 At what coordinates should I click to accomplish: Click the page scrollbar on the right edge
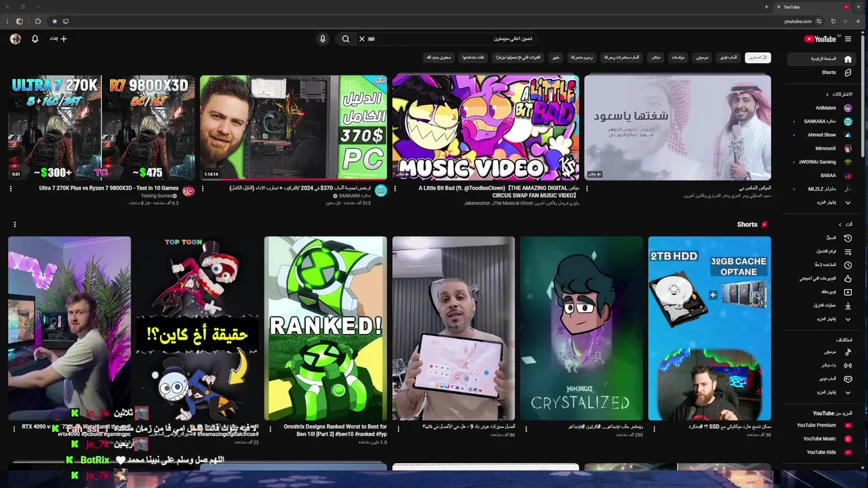(863, 95)
